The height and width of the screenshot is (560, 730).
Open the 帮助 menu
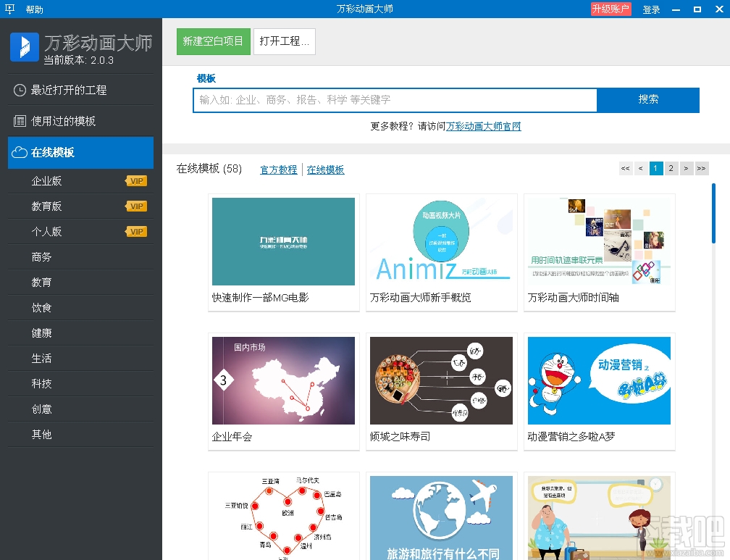(x=35, y=9)
